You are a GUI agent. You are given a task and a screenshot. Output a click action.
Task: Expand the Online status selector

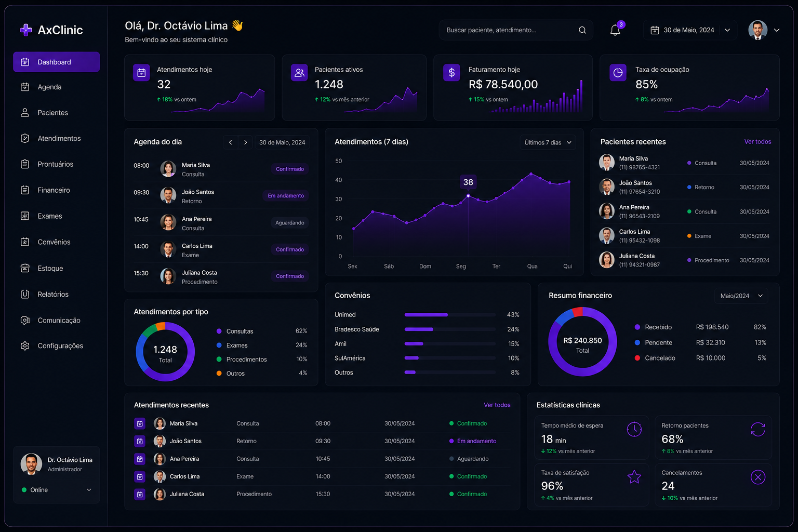pos(57,490)
